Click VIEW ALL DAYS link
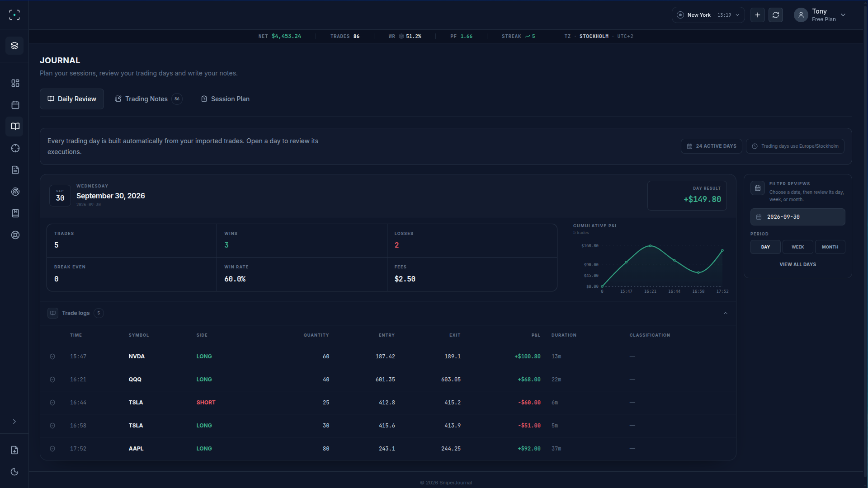 [797, 264]
